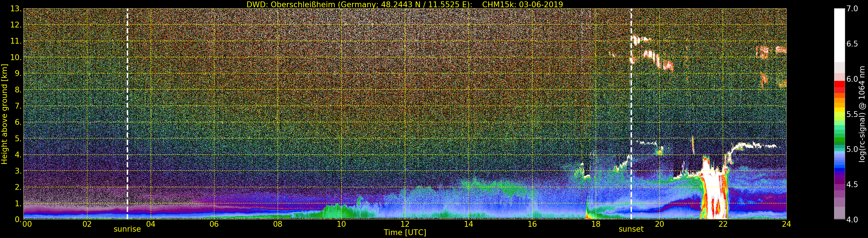Click the height axis tick label 4.
This screenshot has height=238, width=868.
18,155
